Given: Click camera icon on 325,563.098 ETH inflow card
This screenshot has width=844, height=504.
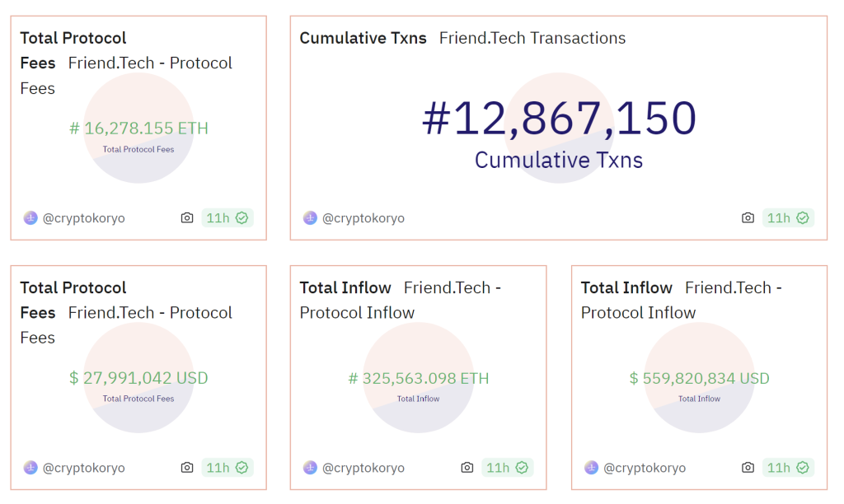Looking at the screenshot, I should point(467,468).
